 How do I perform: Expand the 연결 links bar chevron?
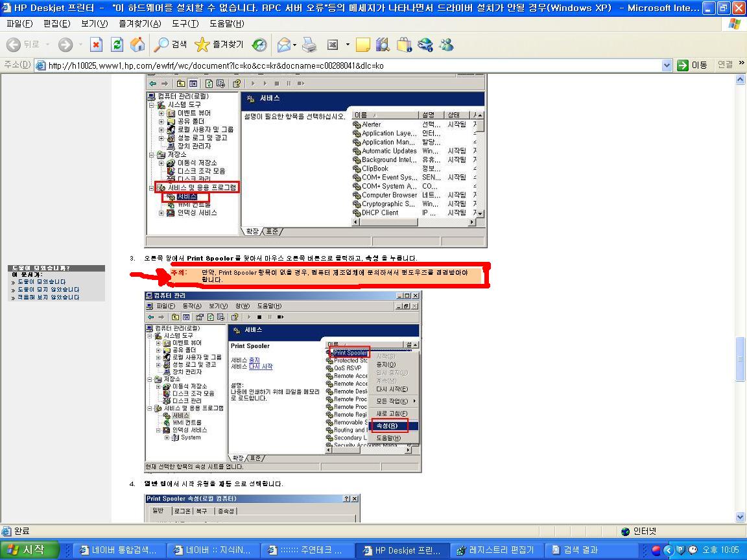click(x=741, y=64)
